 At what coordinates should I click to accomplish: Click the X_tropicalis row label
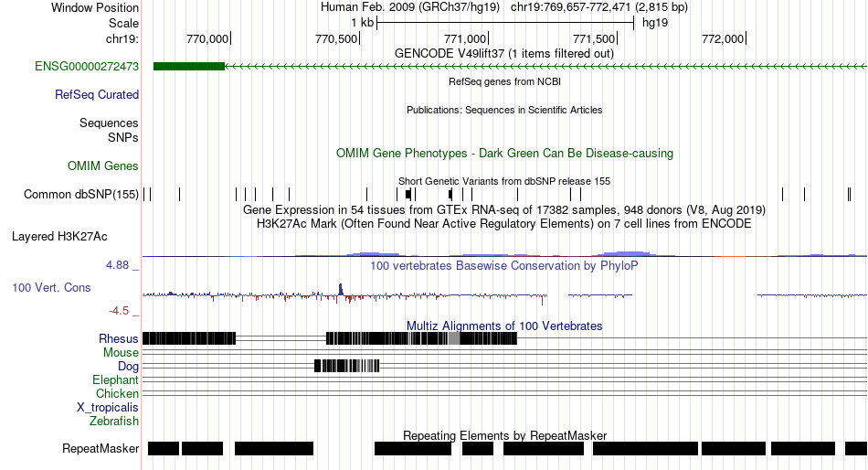[108, 408]
